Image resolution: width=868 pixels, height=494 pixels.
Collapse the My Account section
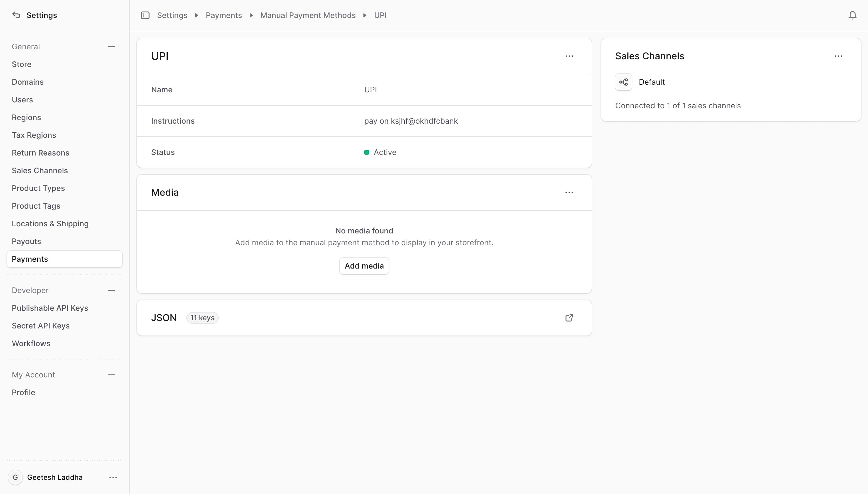pos(112,374)
